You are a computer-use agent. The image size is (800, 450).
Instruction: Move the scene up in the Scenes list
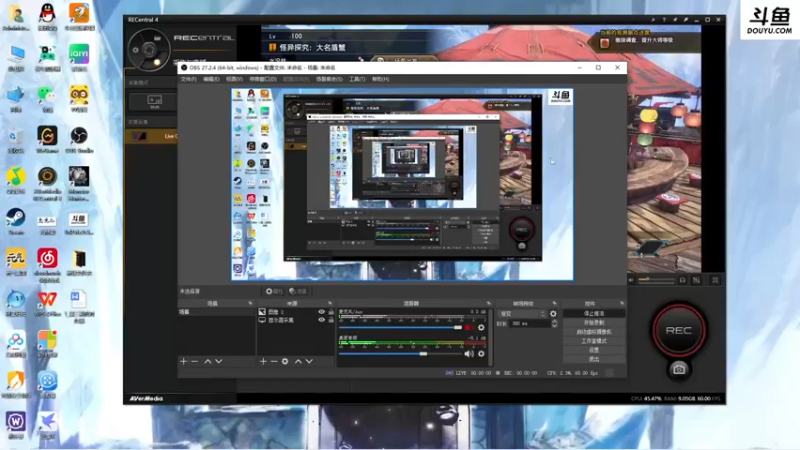[208, 361]
